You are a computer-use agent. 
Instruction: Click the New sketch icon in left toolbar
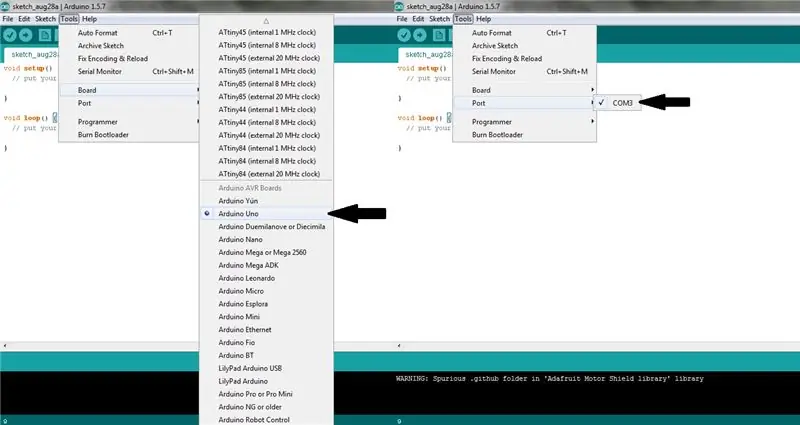(45, 35)
